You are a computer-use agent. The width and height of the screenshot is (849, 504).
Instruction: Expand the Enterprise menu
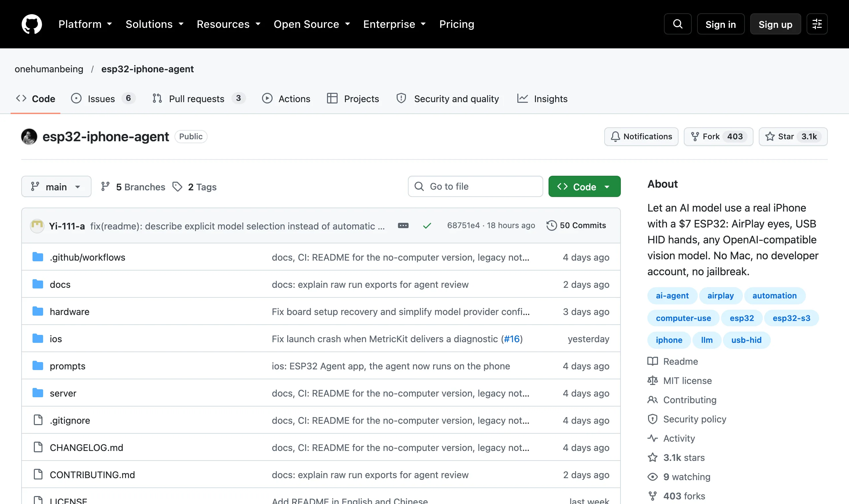(x=395, y=24)
